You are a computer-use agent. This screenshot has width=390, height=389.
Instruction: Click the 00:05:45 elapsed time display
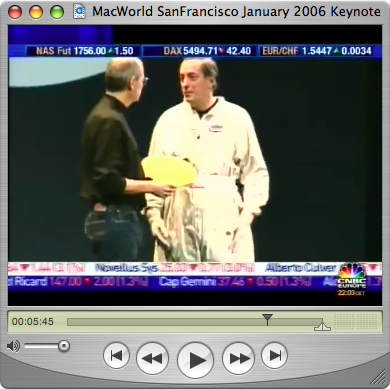coord(33,321)
